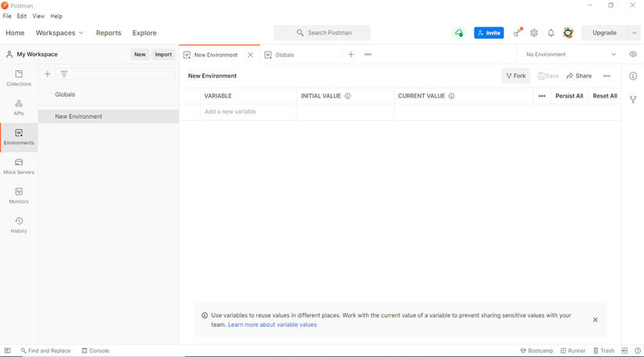Viewport: 644px width, 357px height.
Task: Click the Current Value info icon
Action: (451, 96)
